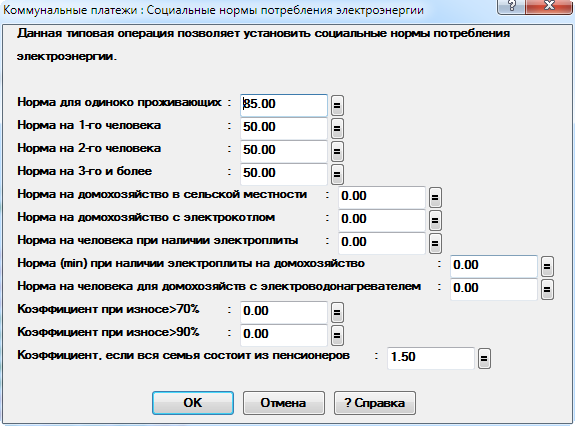Click the 'Норма (min) при наличии электроплиты' input
575x426 pixels.
(x=494, y=266)
